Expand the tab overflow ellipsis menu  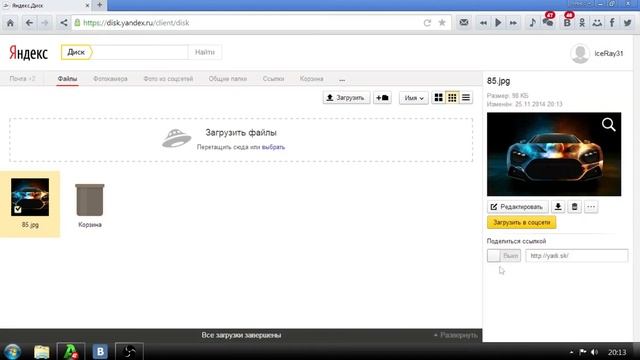coord(342,79)
